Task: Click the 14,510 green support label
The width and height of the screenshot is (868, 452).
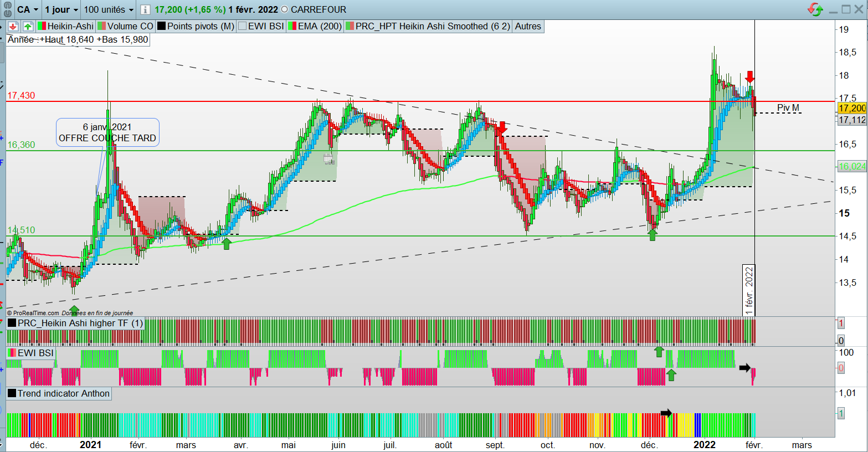Action: click(21, 230)
